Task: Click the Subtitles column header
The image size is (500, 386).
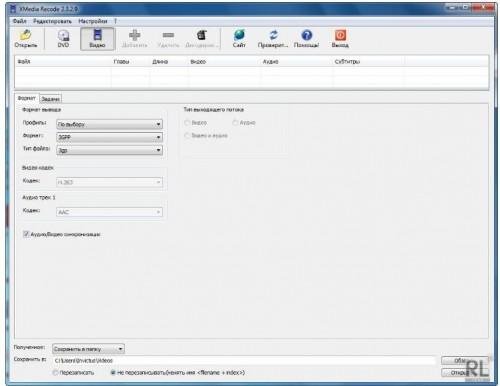Action: [x=368, y=62]
